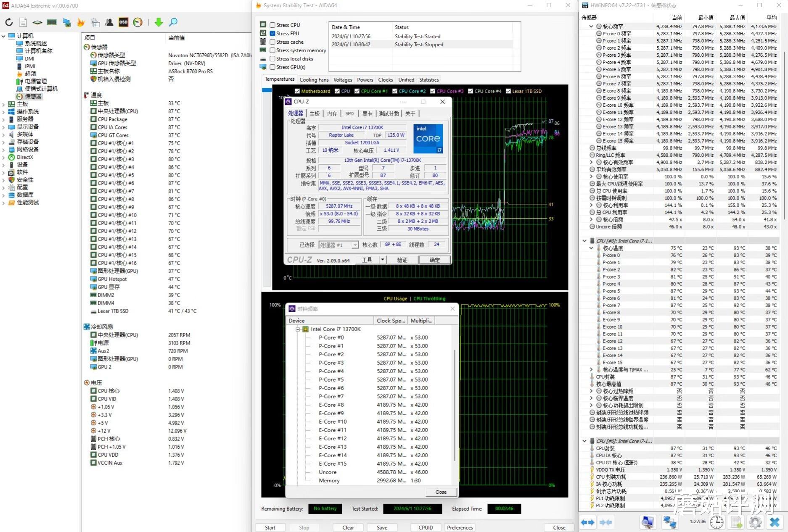
Task: Click the clock list vertical scrollbar
Action: pyautogui.click(x=455, y=404)
